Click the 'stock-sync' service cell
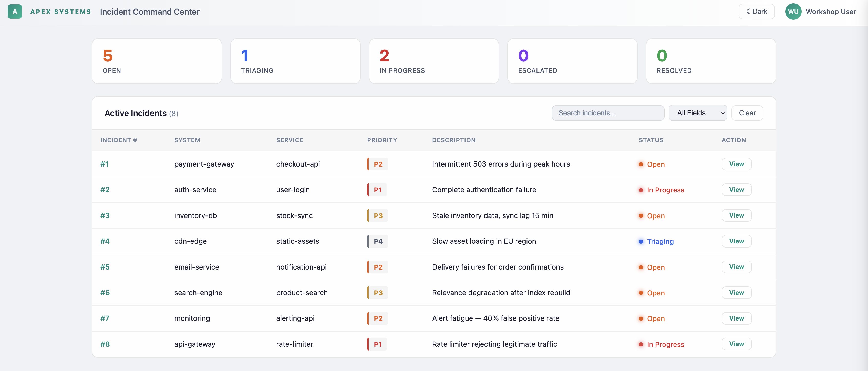Image resolution: width=868 pixels, height=371 pixels. click(294, 215)
